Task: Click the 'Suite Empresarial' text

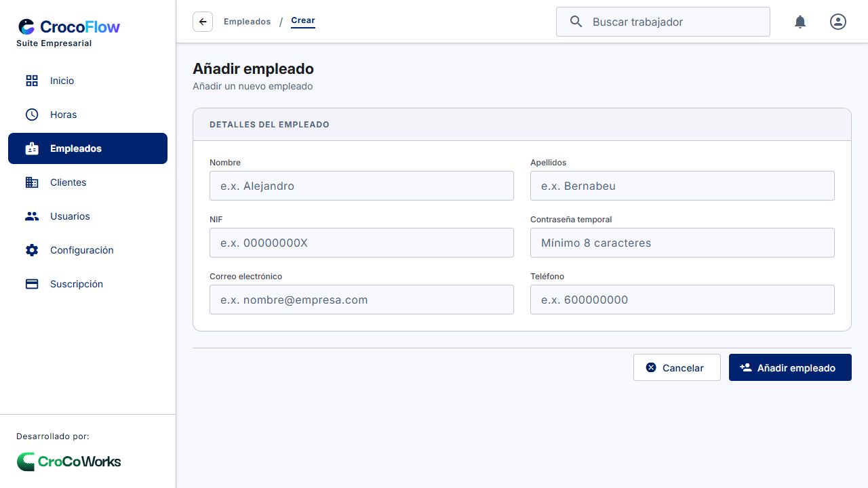Action: tap(54, 43)
